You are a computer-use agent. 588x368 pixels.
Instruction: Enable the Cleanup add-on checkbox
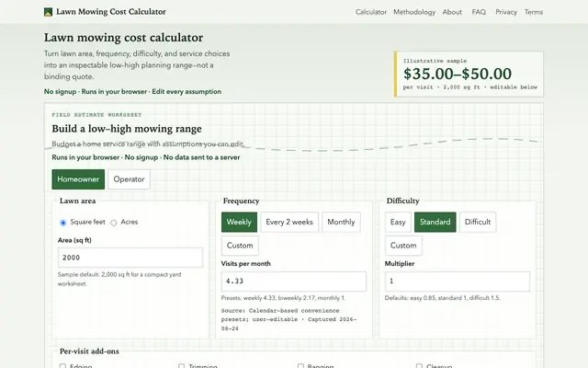(419, 366)
